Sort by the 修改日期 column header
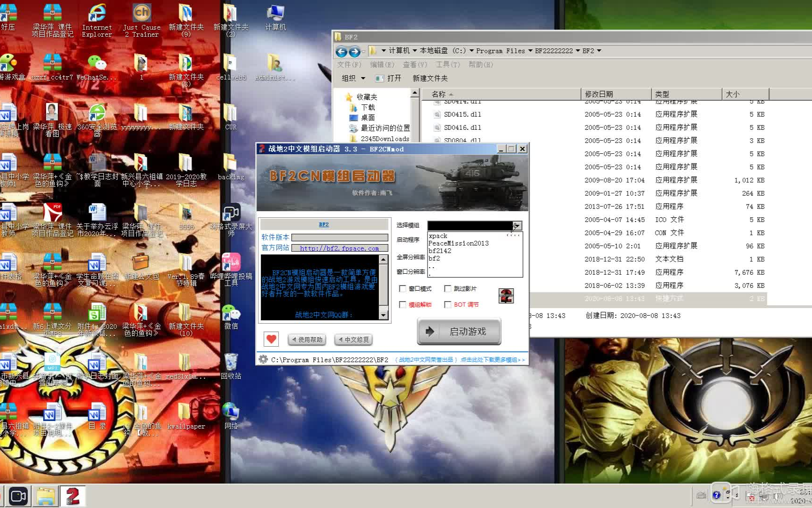Screen dimensions: 812x508 616,94
